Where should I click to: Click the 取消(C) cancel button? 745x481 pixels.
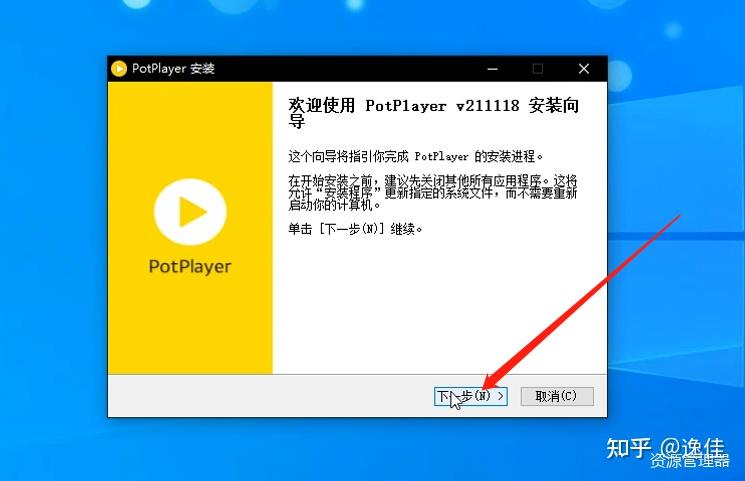557,396
